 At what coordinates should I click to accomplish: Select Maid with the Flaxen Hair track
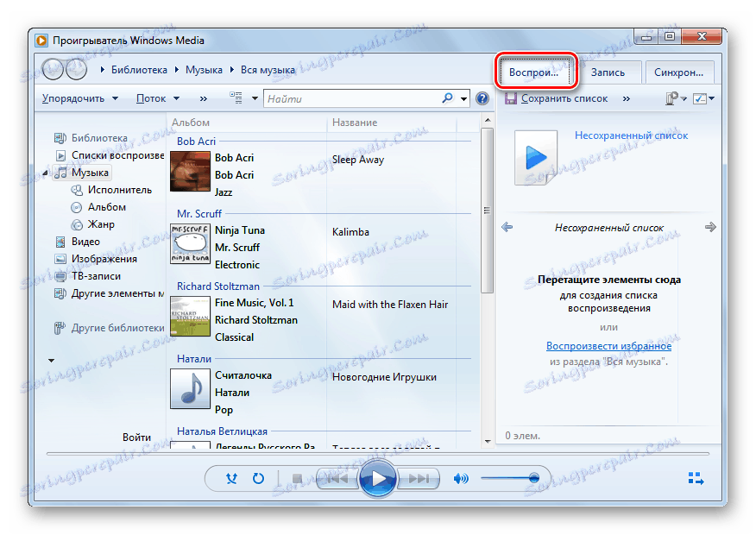click(390, 305)
